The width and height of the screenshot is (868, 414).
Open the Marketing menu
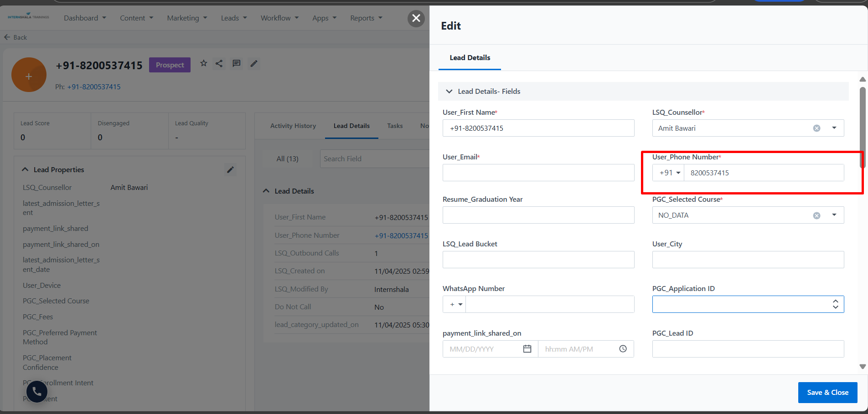(x=187, y=18)
